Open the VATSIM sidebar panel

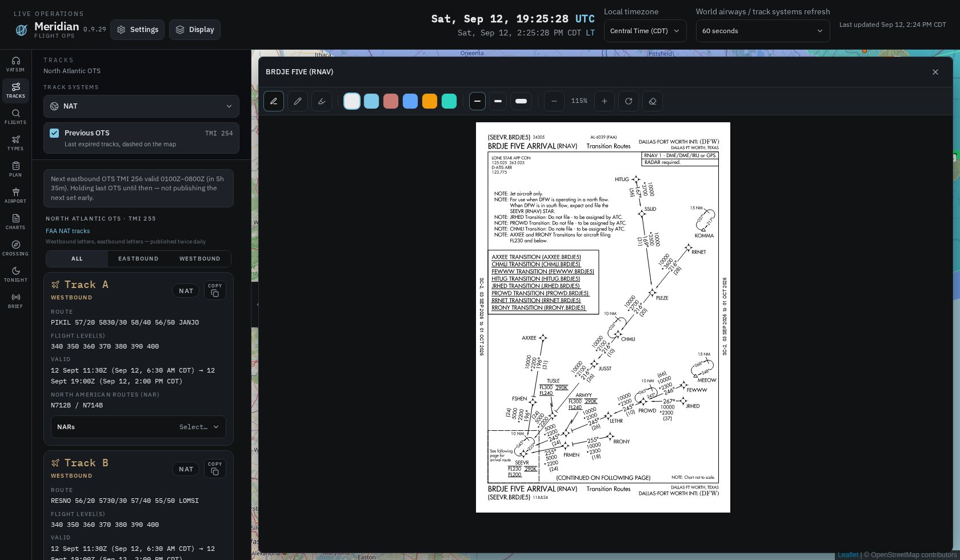tap(15, 65)
